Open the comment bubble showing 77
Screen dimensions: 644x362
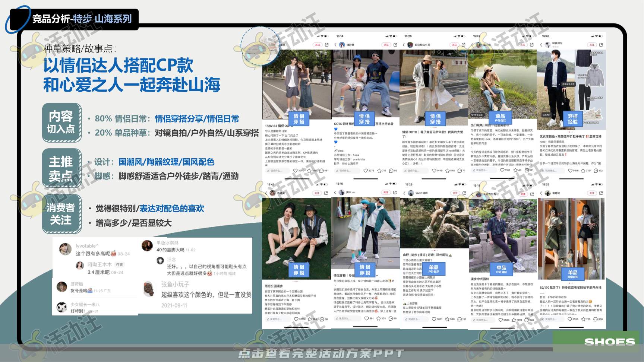[460, 171]
